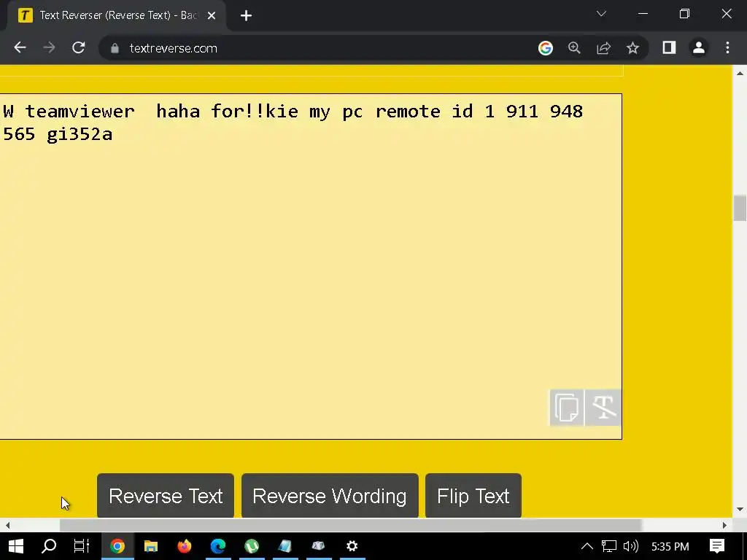This screenshot has width=747, height=560.
Task: Click the vertical scrollbar up arrow
Action: pos(740,73)
